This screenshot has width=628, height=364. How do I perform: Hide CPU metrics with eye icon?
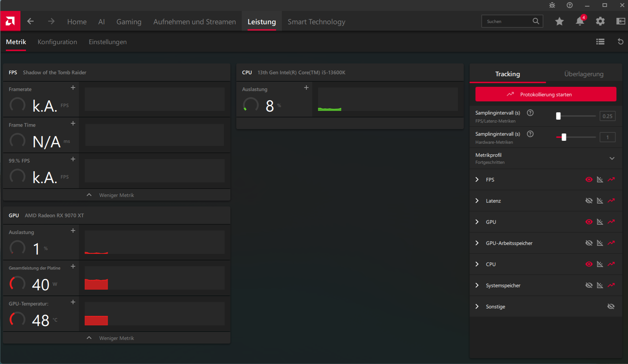(x=589, y=264)
